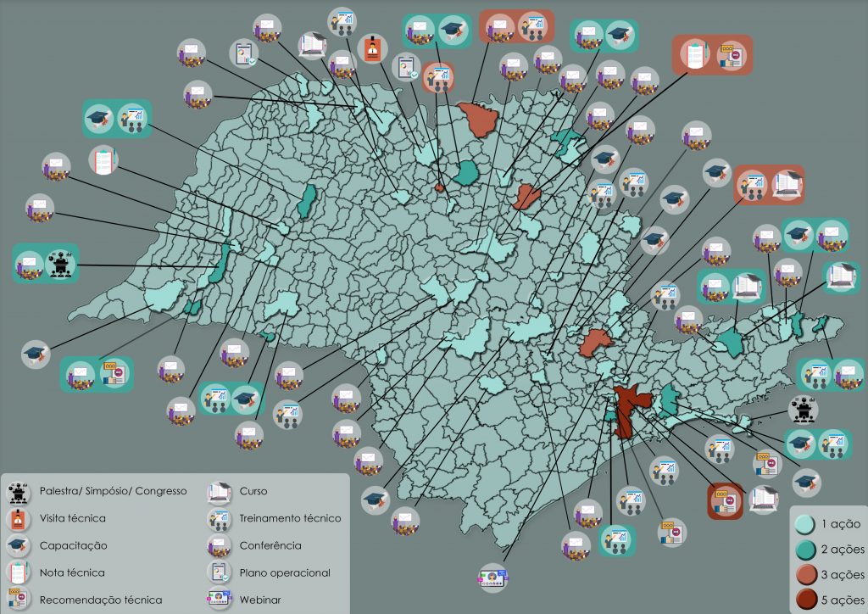Click the 'Palestra/ Simpósio/ Congresso' legend label
The height and width of the screenshot is (614, 868).
[113, 491]
